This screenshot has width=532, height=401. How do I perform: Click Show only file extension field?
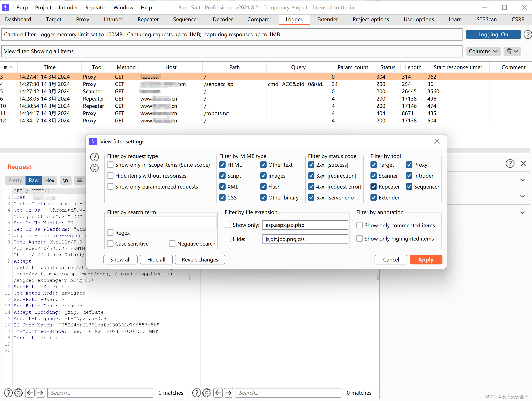tap(305, 225)
